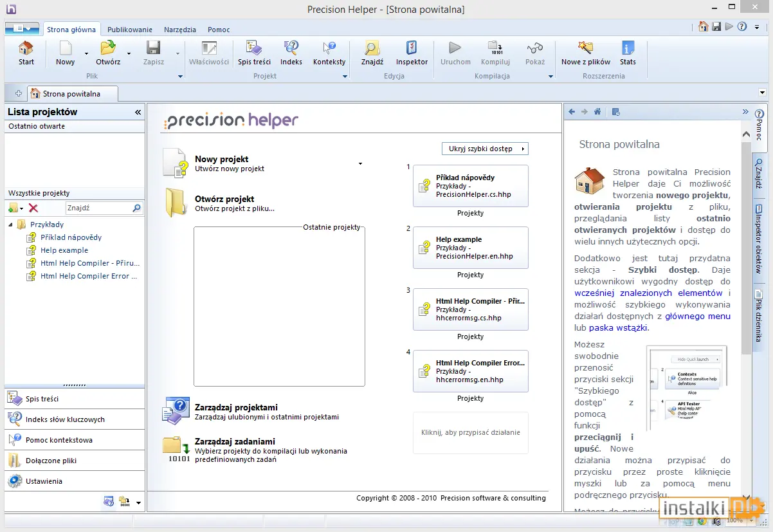
Task: Expand the Projekt group launcher arrow
Action: click(345, 77)
